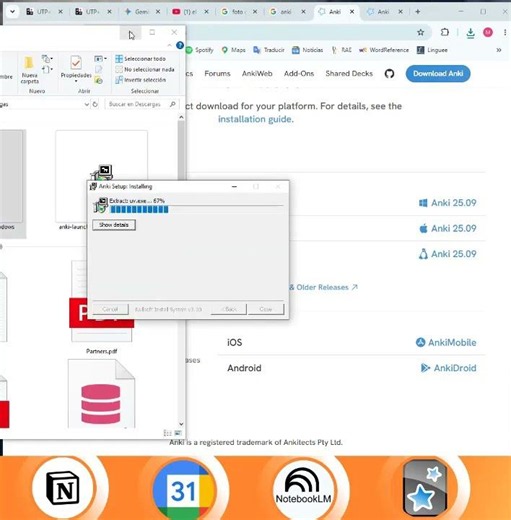Click the search magnifier in Explorer
511x520 pixels.
coord(173,104)
